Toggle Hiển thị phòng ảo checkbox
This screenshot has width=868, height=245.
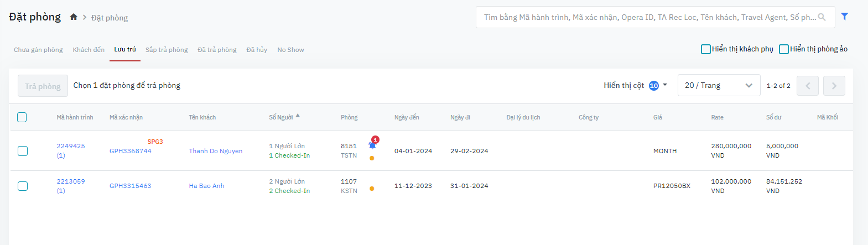pyautogui.click(x=784, y=49)
